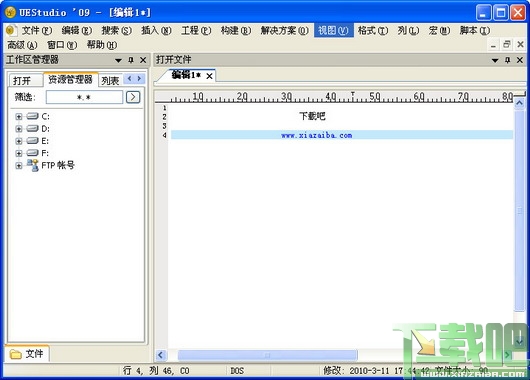
Task: Click the tab scroll right arrow
Action: (x=139, y=78)
